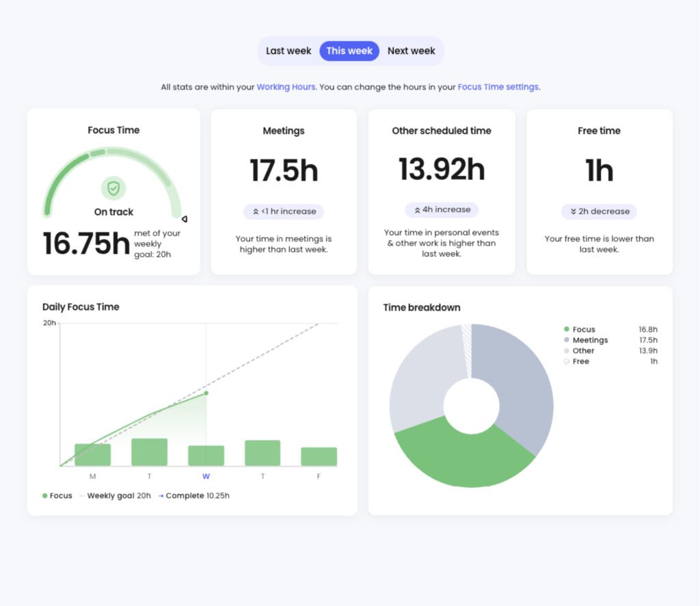Click the increase arrows on Other scheduled time badge
Screen dimensions: 700x606
[418, 210]
